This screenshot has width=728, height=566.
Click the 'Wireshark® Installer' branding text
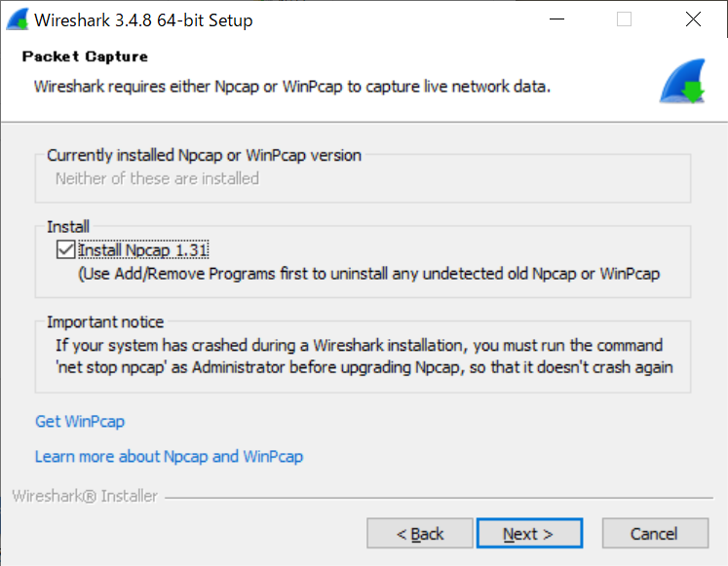click(85, 496)
